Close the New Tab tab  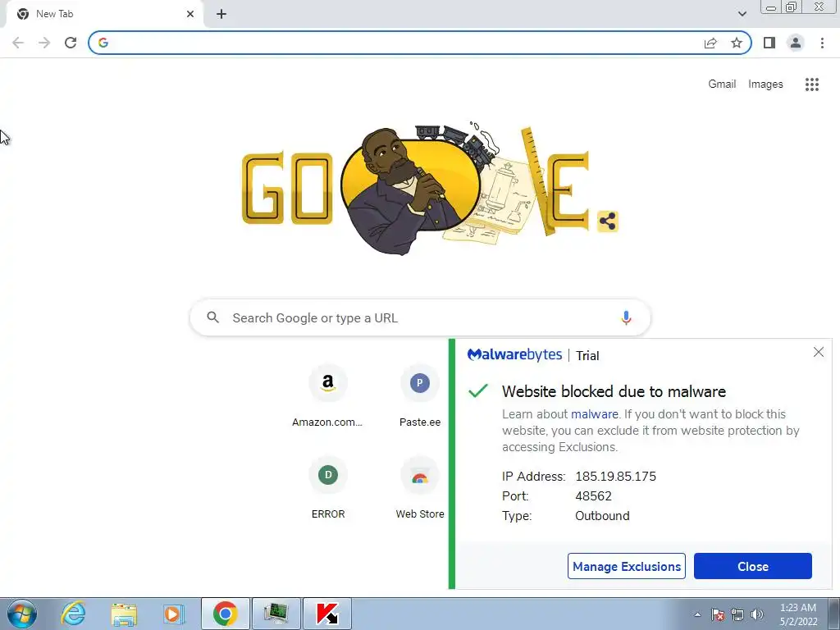pos(190,14)
